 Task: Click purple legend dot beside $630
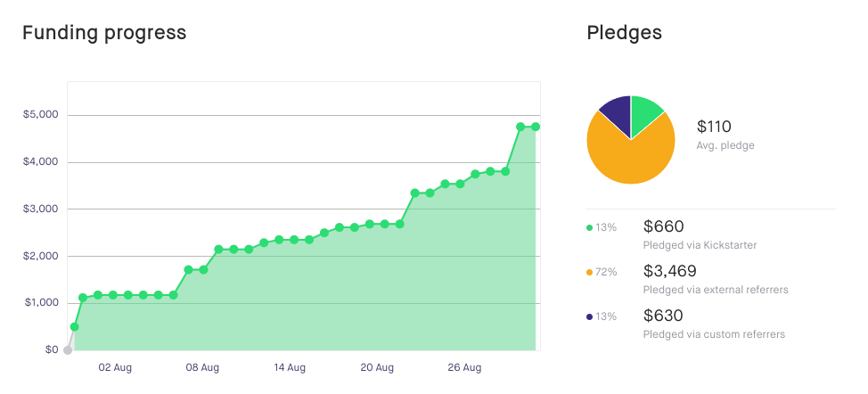click(x=589, y=316)
